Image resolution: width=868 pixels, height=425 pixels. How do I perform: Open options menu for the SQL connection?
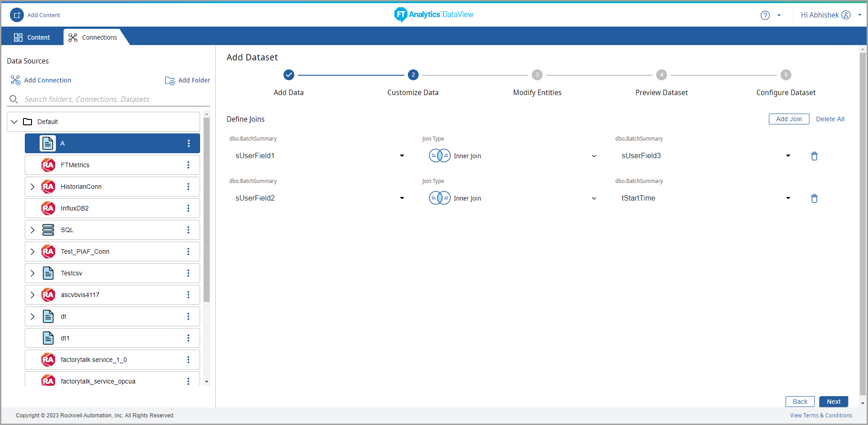point(188,230)
